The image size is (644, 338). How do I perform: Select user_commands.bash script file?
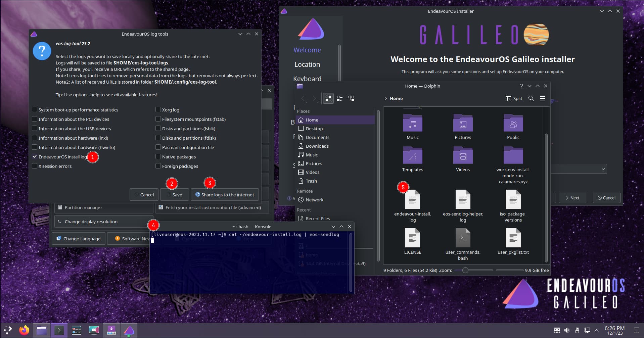[463, 244]
